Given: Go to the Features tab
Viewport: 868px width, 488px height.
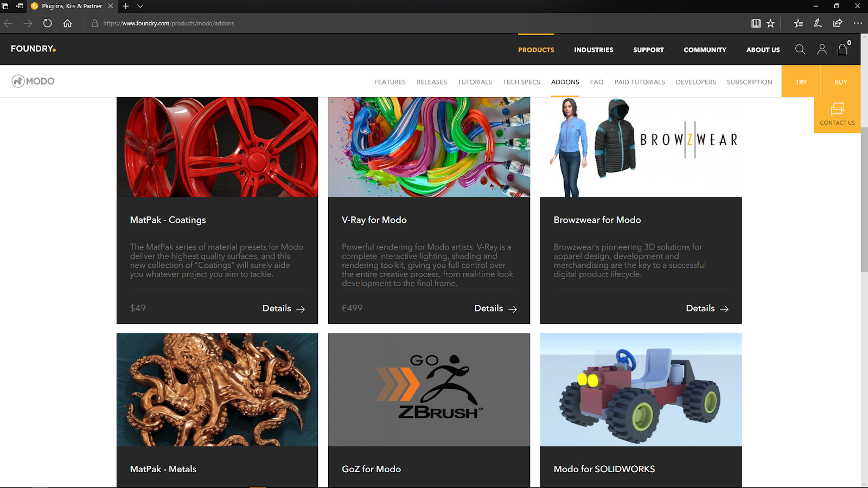Looking at the screenshot, I should (390, 82).
